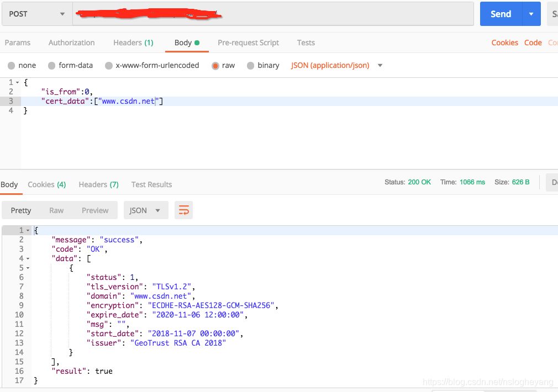This screenshot has height=392, width=558.
Task: Select x-www-form-urlencoded radio button
Action: [109, 66]
